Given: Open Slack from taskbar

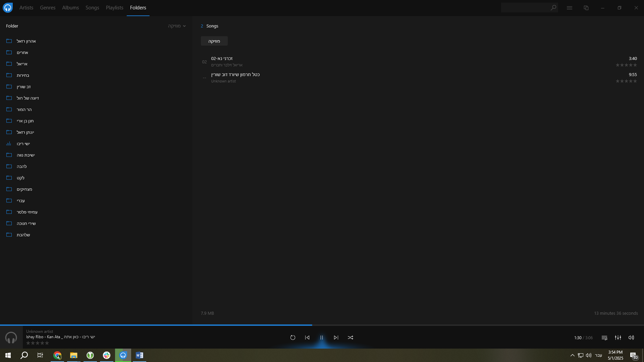Looking at the screenshot, I should (107, 355).
